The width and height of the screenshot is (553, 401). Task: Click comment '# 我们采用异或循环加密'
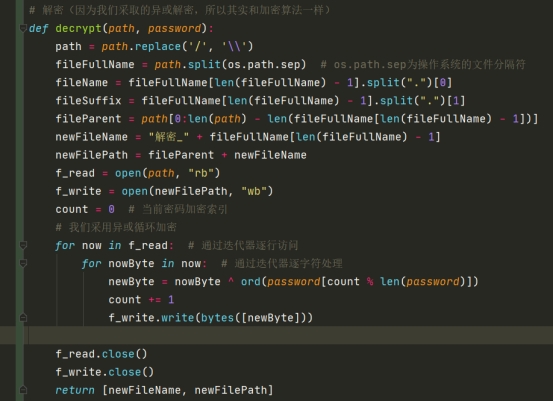[x=116, y=227]
